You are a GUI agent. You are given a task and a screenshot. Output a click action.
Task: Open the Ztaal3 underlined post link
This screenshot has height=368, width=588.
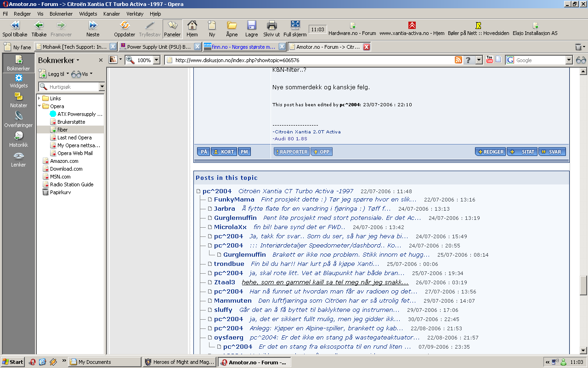tap(325, 282)
